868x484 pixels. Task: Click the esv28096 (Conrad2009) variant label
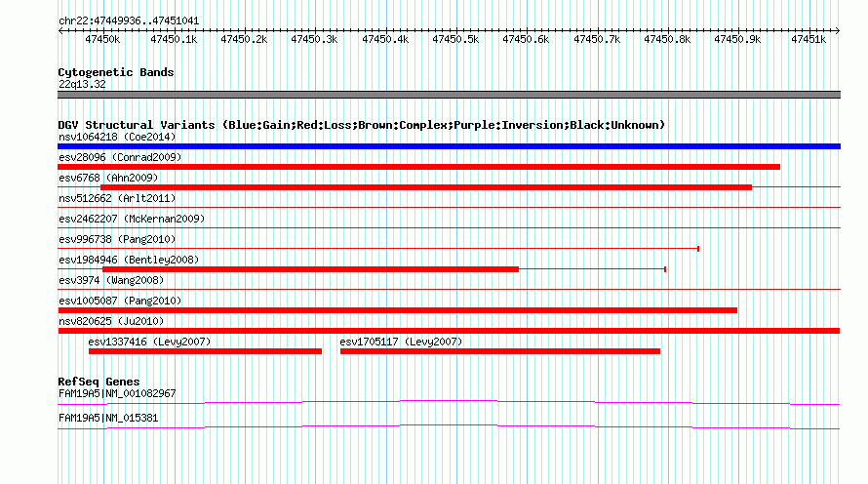pyautogui.click(x=120, y=157)
